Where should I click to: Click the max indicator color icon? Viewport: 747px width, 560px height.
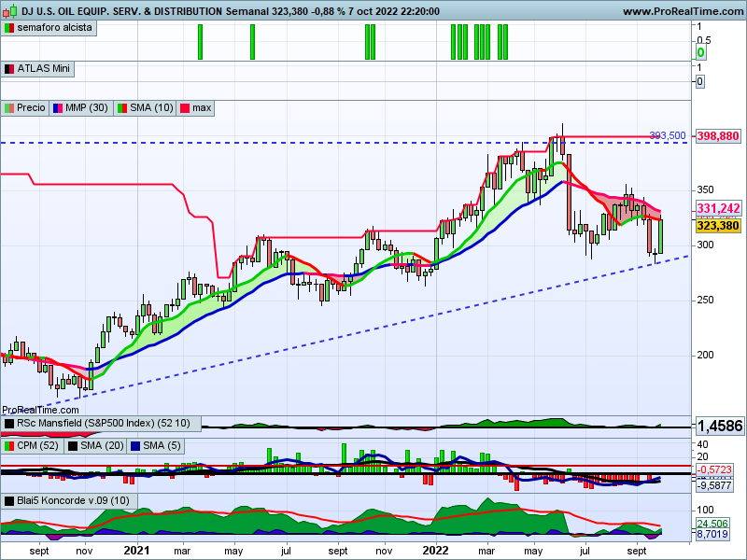(x=184, y=108)
